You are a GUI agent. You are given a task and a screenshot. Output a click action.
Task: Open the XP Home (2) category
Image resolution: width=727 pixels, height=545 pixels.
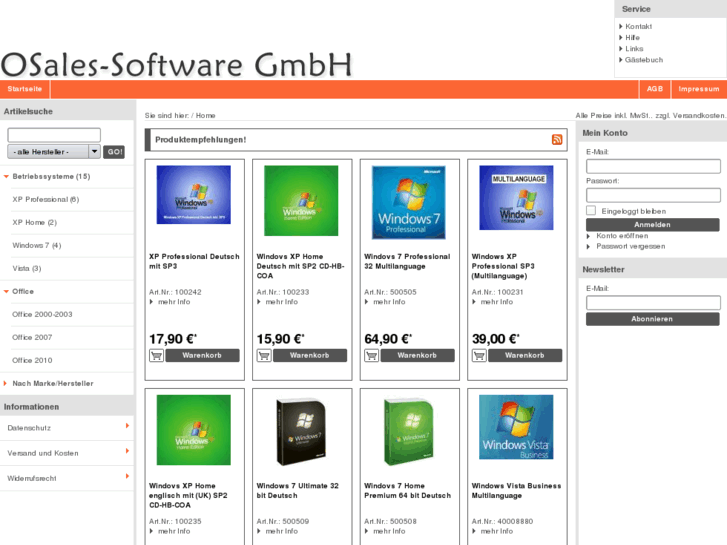35,222
